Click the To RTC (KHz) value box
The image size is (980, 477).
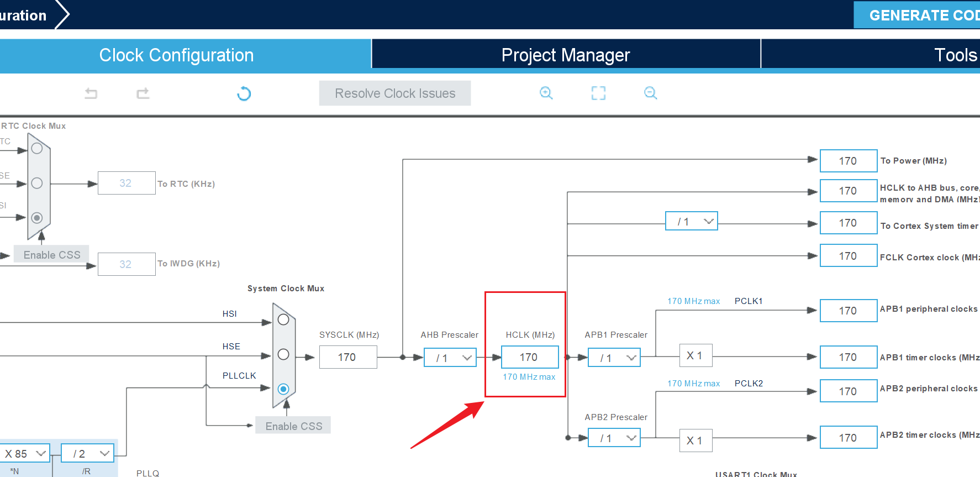coord(127,183)
